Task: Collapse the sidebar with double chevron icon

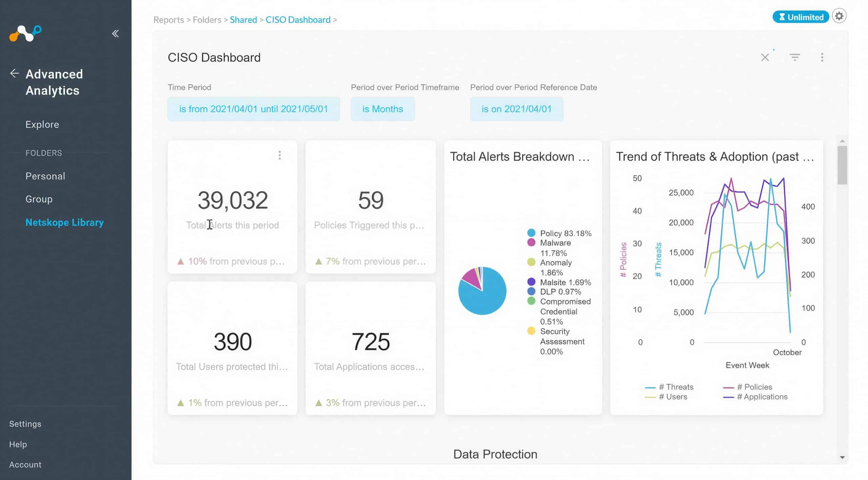Action: pos(115,34)
